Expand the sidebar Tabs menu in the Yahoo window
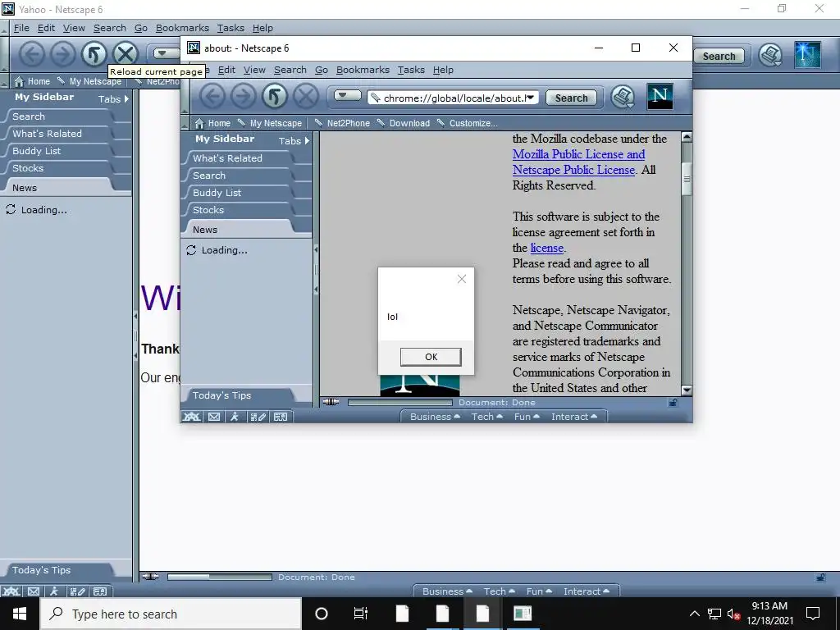Viewport: 840px width, 630px height. [x=113, y=99]
